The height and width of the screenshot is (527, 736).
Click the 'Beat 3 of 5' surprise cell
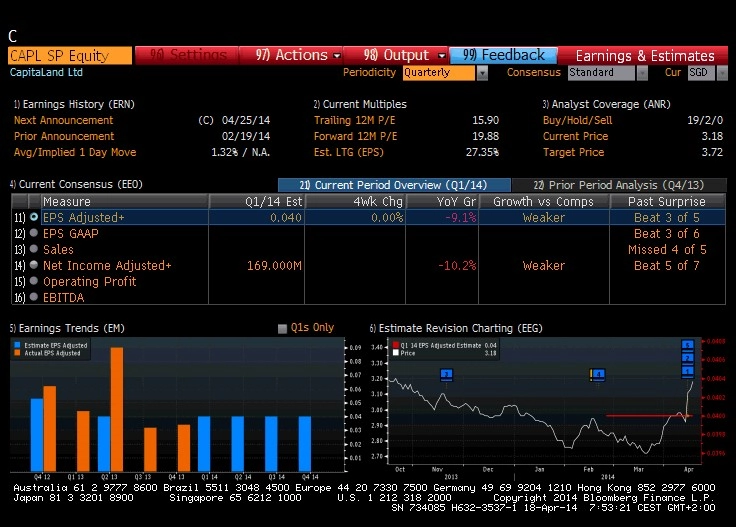tap(667, 218)
